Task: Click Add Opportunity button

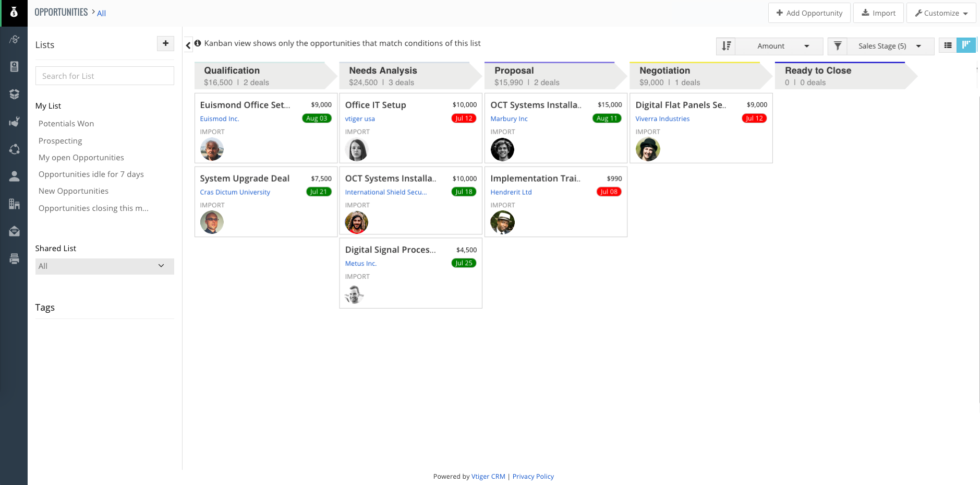Action: (809, 13)
